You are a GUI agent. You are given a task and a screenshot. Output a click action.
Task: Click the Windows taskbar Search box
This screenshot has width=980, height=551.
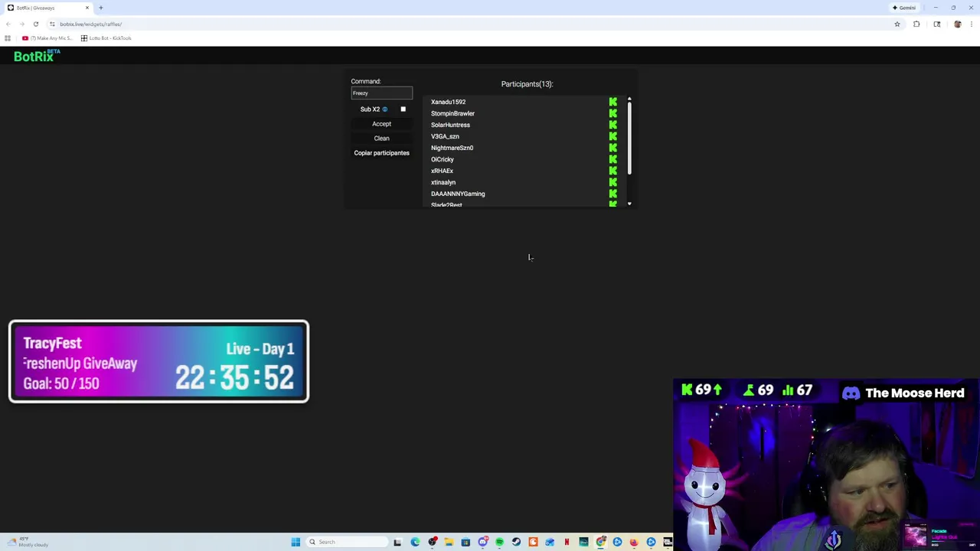click(348, 542)
